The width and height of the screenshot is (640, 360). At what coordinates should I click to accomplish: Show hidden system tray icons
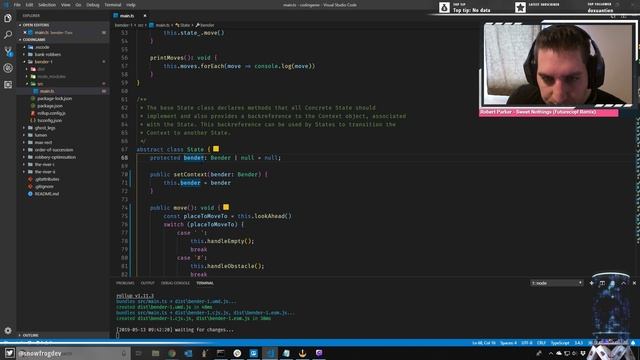[x=551, y=353]
